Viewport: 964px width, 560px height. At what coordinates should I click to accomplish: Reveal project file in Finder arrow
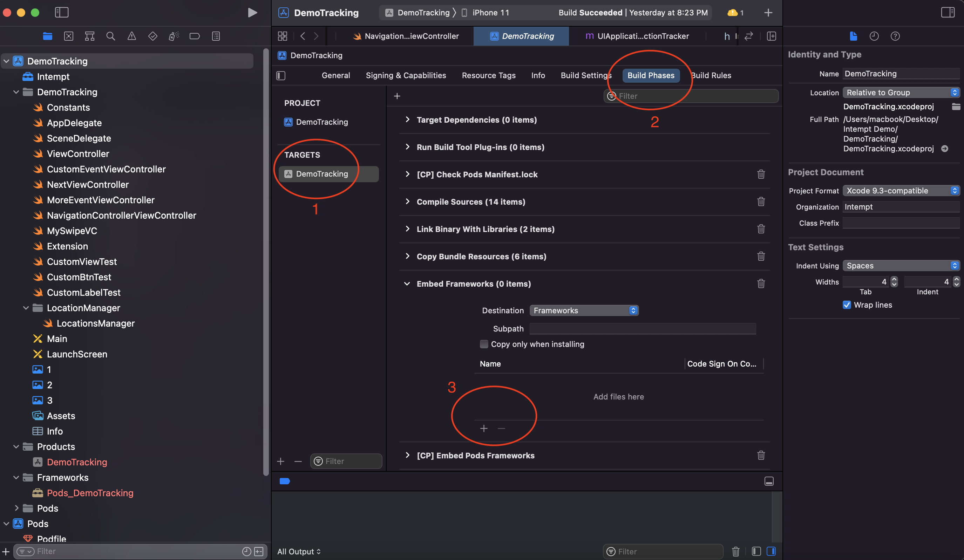coord(944,149)
